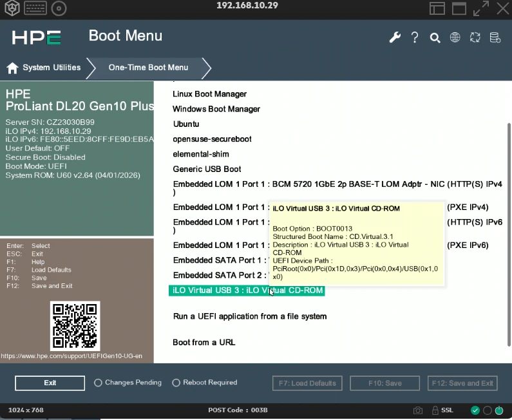Open System Utilities breadcrumb

click(x=52, y=68)
